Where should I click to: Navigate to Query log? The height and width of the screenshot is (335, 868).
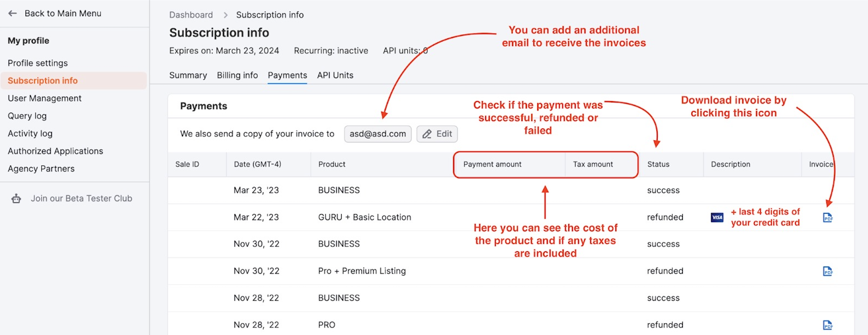point(27,116)
